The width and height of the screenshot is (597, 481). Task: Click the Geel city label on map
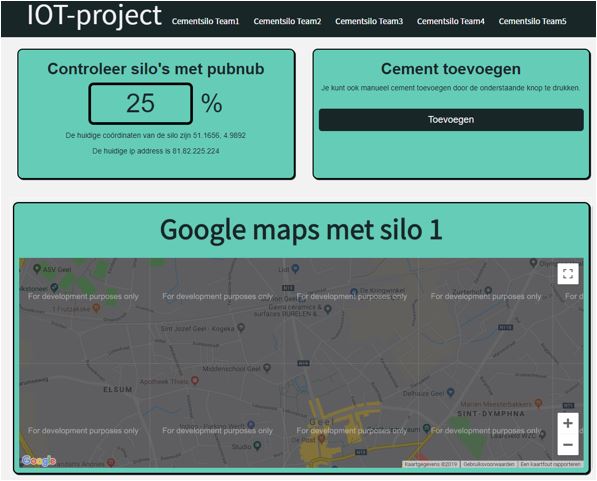tap(322, 422)
